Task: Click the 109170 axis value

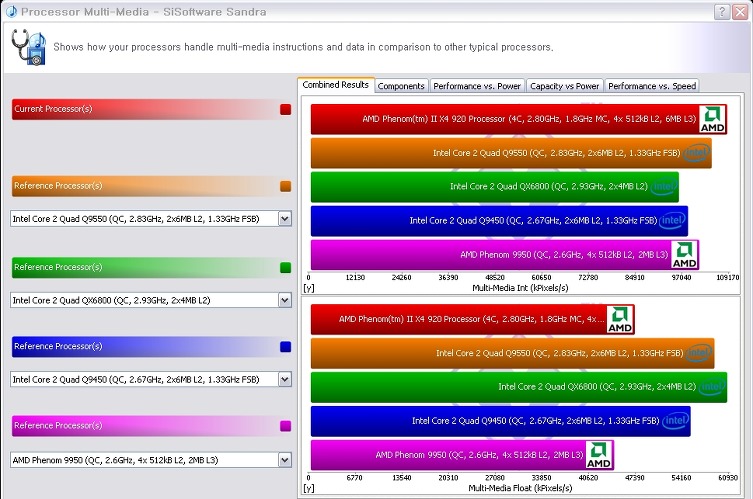Action: click(x=728, y=278)
